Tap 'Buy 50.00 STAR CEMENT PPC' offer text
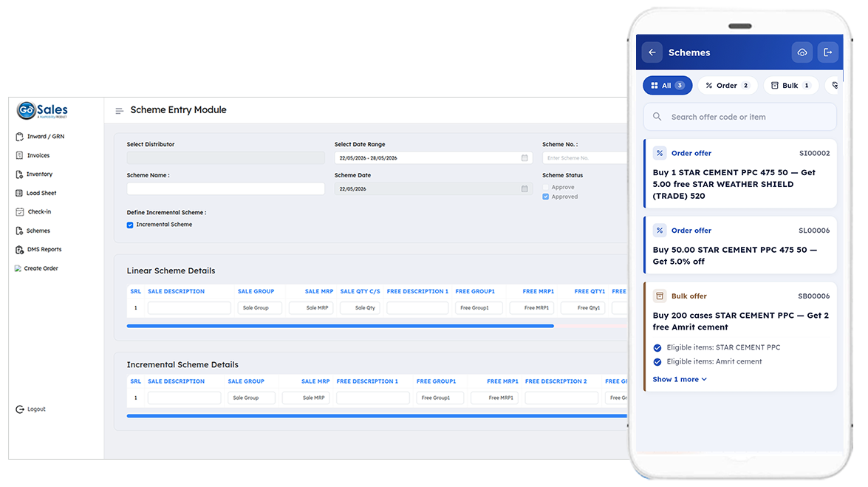Viewport: 868px width, 487px height. (x=734, y=256)
